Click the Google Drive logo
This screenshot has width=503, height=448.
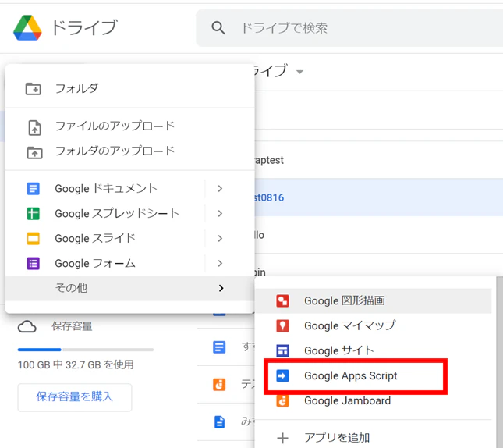(27, 27)
